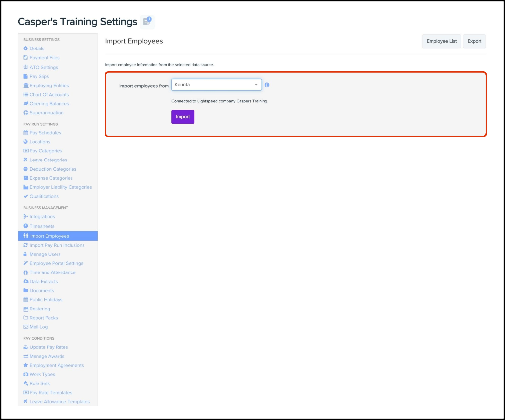Click the clock icon beside Timesheets
The width and height of the screenshot is (505, 420).
[x=25, y=226]
